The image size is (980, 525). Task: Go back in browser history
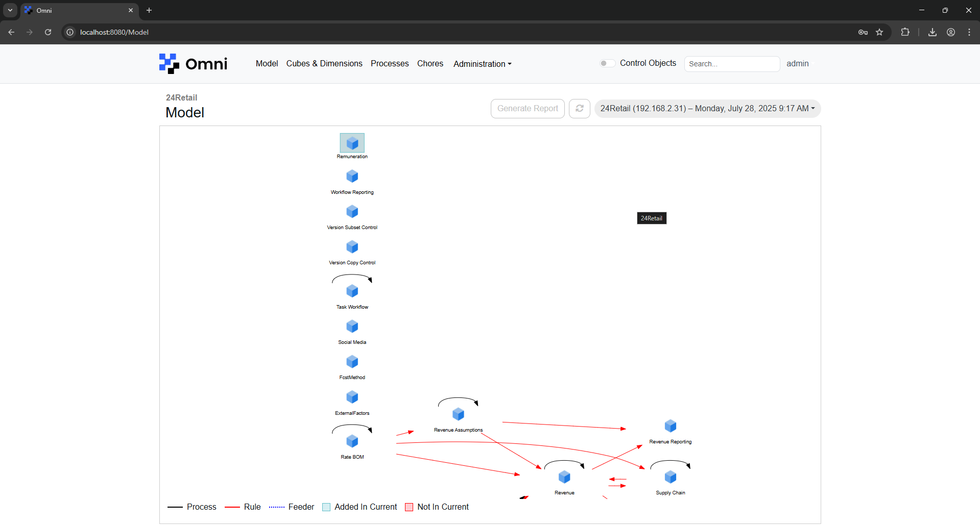click(x=11, y=32)
